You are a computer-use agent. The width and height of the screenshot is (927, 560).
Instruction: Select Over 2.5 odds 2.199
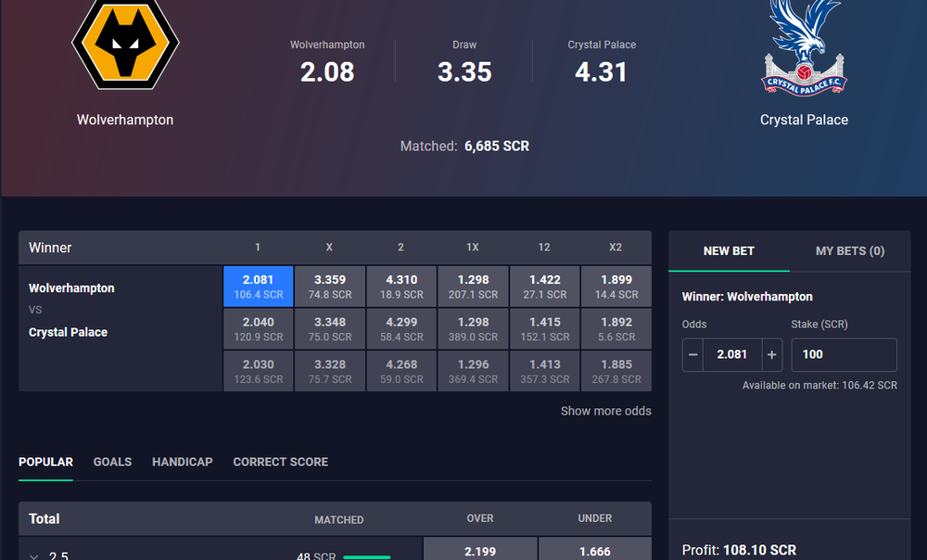(480, 550)
